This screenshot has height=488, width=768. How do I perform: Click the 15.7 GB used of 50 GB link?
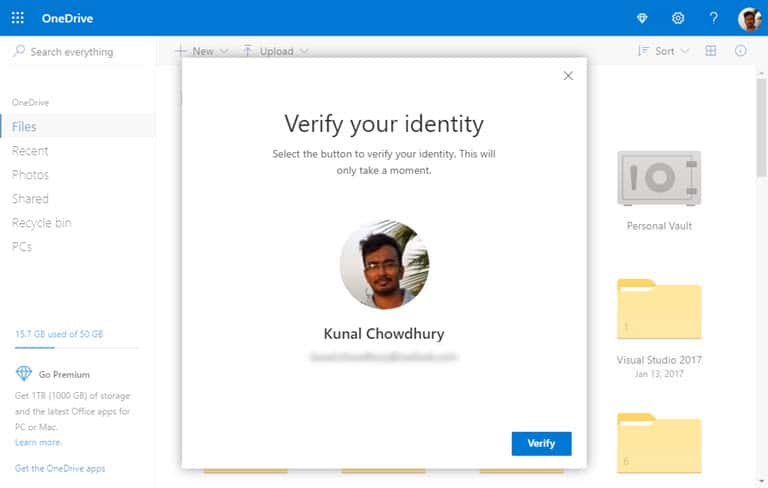click(59, 334)
